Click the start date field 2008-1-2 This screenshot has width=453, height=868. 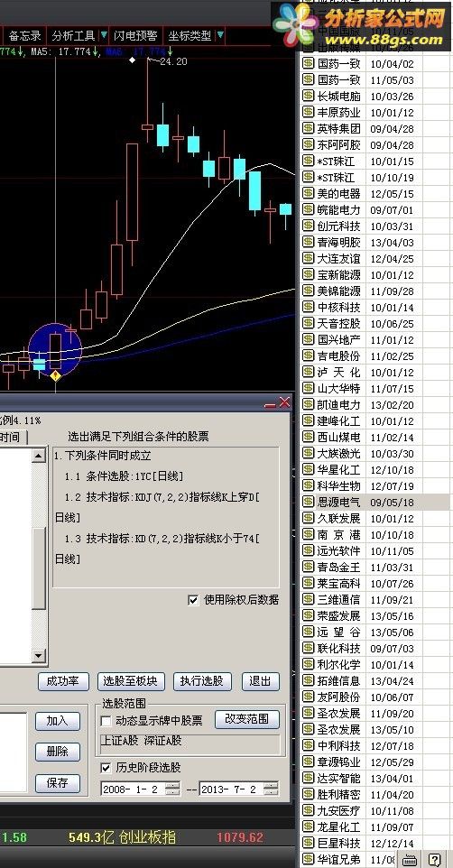(134, 789)
